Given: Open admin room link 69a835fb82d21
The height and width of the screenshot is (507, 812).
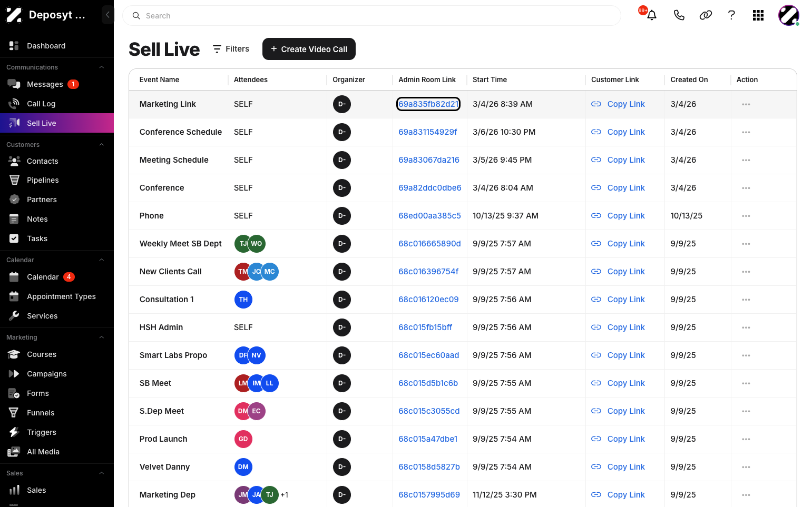Looking at the screenshot, I should [428, 104].
